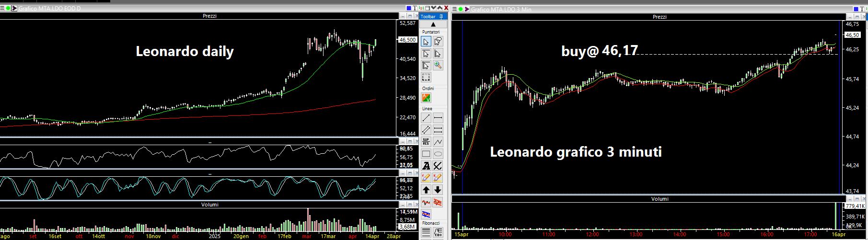Add SUP/RES support resistance levels
The image size is (868, 240).
(x=426, y=142)
